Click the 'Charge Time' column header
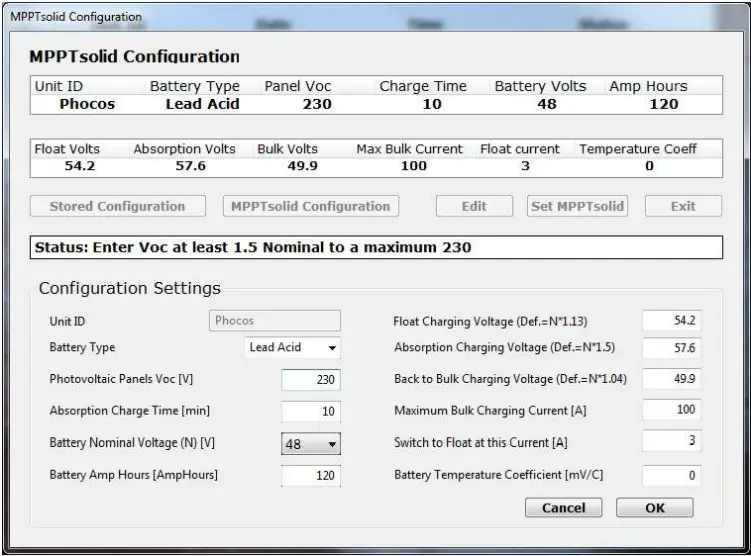751x556 pixels. click(x=423, y=86)
